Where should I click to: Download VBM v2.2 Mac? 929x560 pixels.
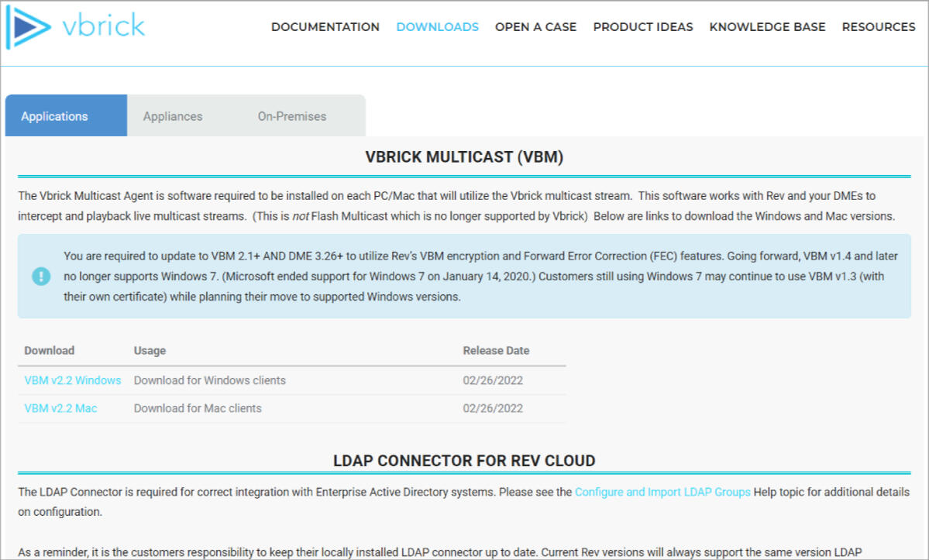60,407
